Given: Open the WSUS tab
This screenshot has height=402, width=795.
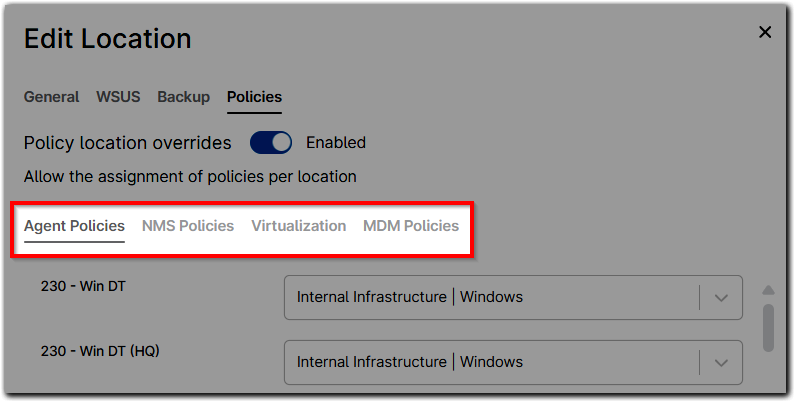Looking at the screenshot, I should (x=118, y=97).
